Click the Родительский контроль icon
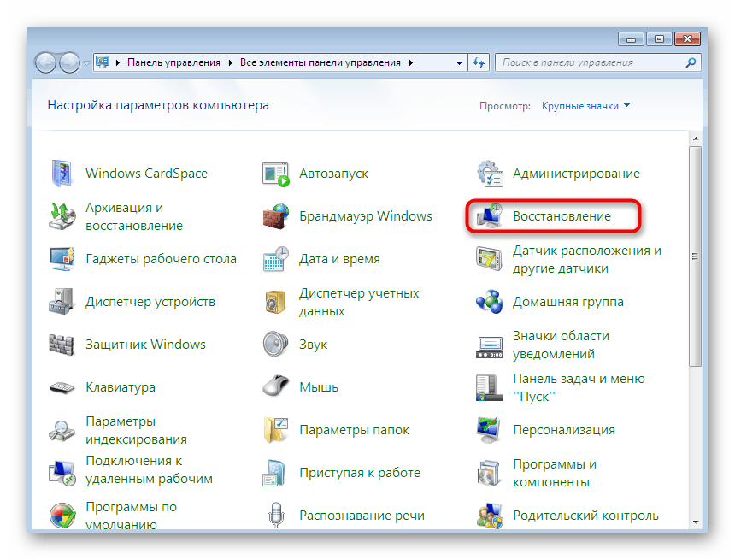This screenshot has height=560, width=735. tap(490, 516)
